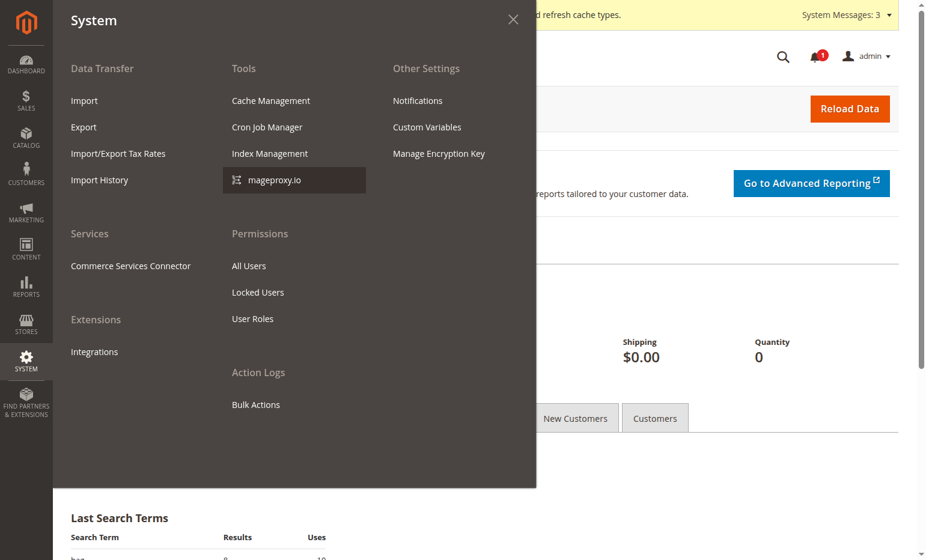
Task: Open the Sales sidebar menu
Action: point(26,101)
